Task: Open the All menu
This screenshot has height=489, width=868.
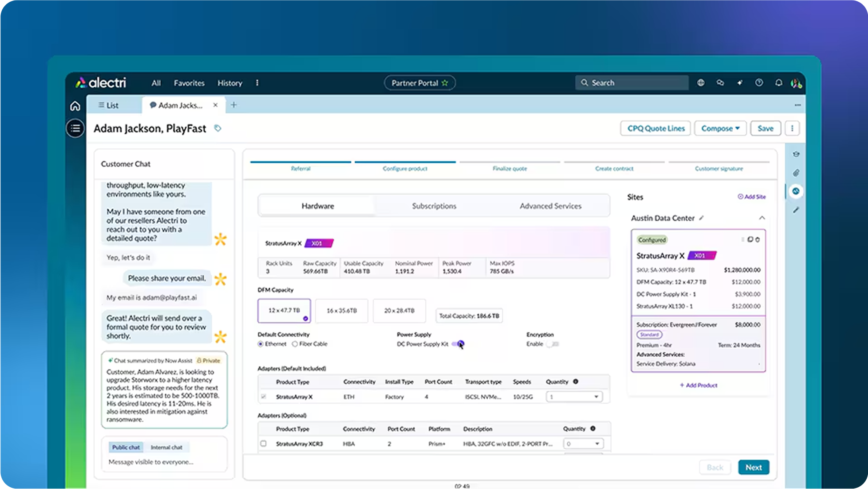Action: (x=156, y=83)
